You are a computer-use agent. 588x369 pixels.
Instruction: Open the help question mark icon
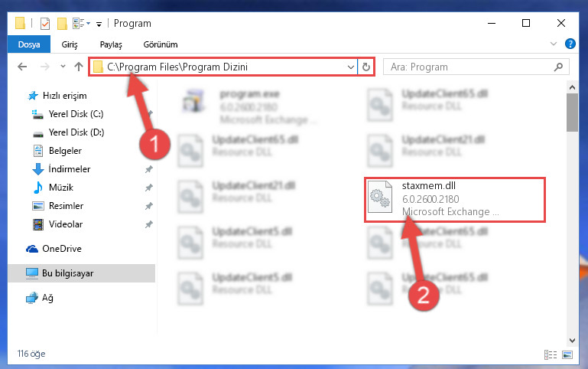coord(570,44)
